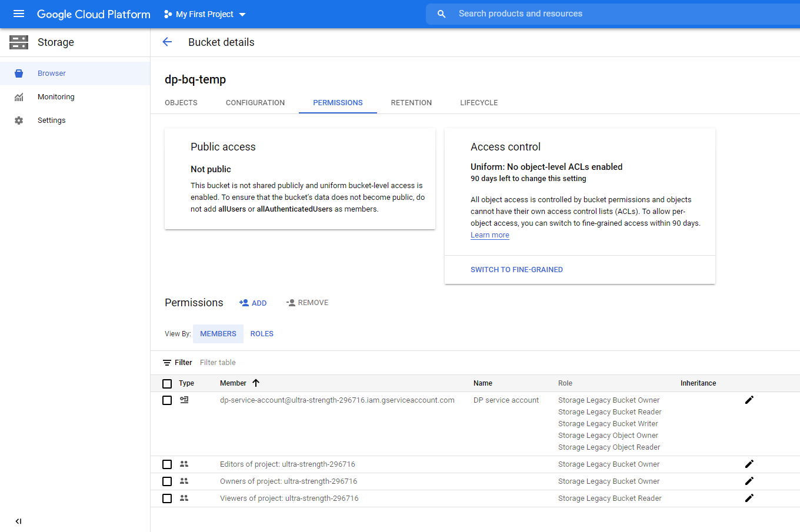The image size is (800, 532).
Task: Click Editors of project: ultra-strength-296716
Action: (288, 464)
